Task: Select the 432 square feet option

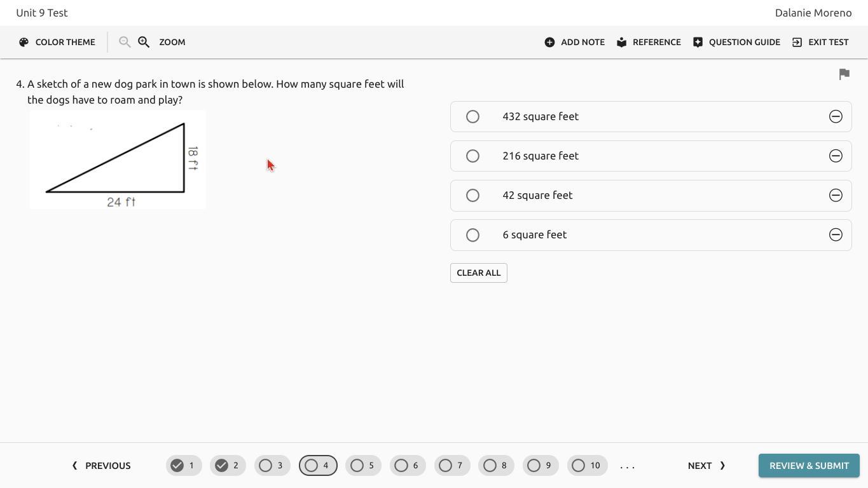Action: pyautogui.click(x=472, y=116)
